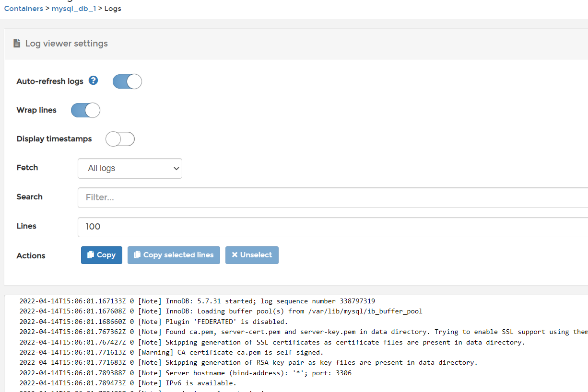This screenshot has width=588, height=392.
Task: Select the 'Skipping generation of RSA key pair' line
Action: 248,362
